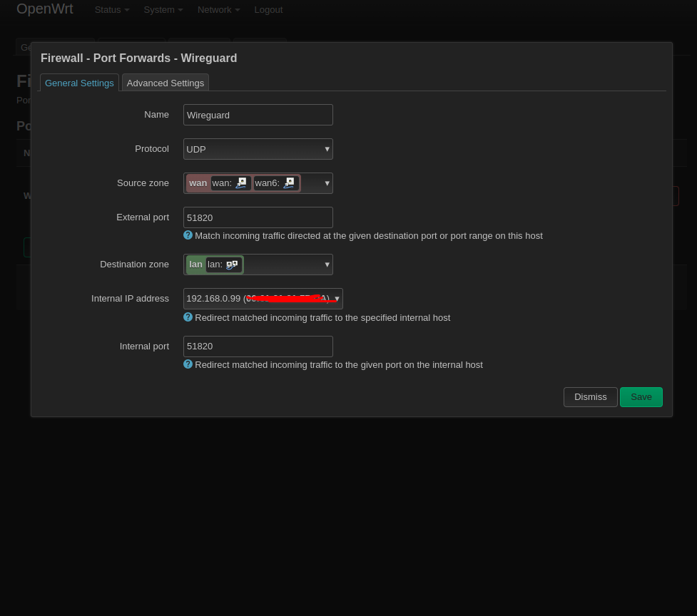Click the Protocol field label

pos(151,149)
